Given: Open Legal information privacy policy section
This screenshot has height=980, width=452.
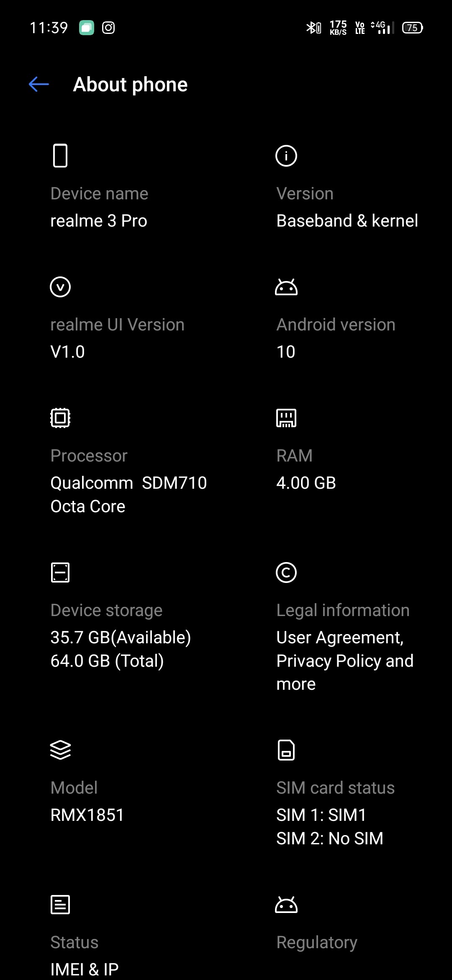Looking at the screenshot, I should click(344, 660).
